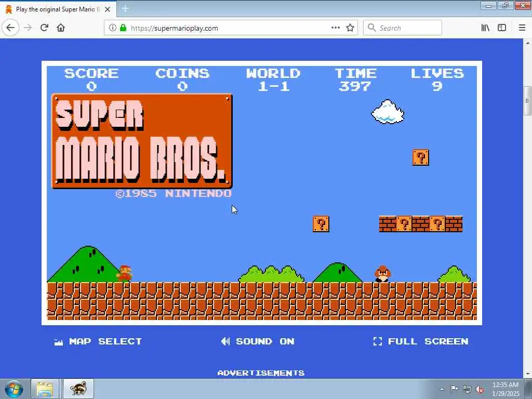The image size is (532, 399).
Task: Open the browser home page
Action: (x=61, y=28)
